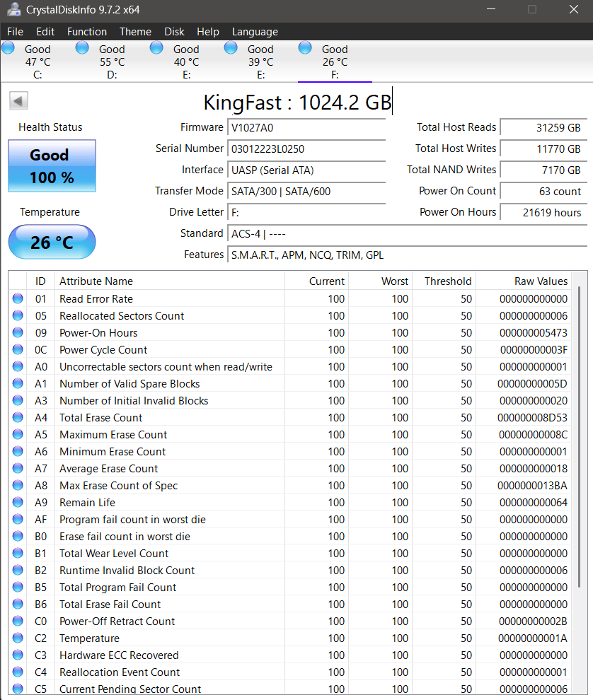Image resolution: width=593 pixels, height=700 pixels.
Task: Click the Raw Values column header
Action: pyautogui.click(x=524, y=281)
